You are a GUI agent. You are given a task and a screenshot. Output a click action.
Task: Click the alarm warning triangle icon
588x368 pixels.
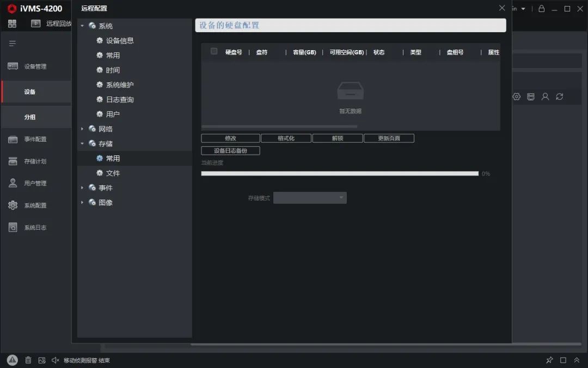click(13, 360)
